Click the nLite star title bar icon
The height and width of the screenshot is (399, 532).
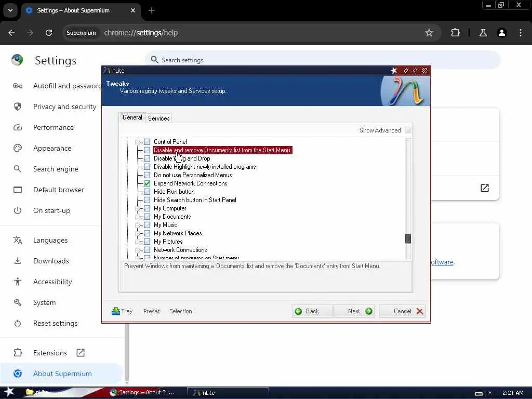pyautogui.click(x=394, y=70)
